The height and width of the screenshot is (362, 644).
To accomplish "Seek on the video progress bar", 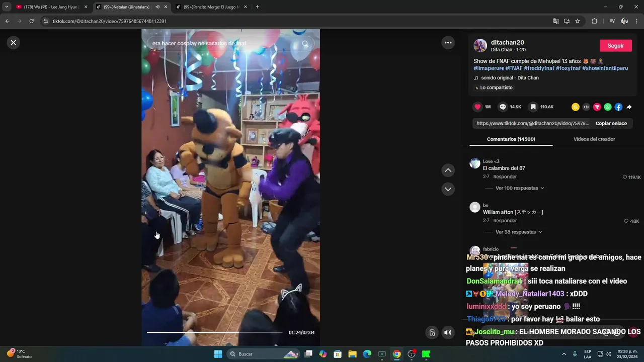I will 214,332.
